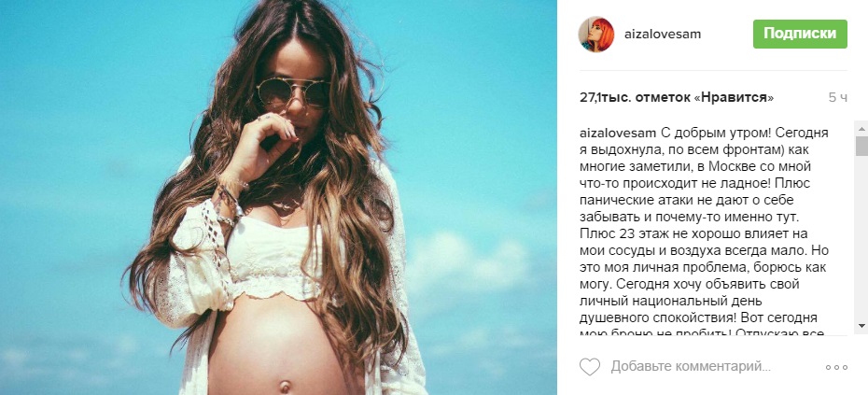Click aizalovesam username in caption

pyautogui.click(x=617, y=133)
